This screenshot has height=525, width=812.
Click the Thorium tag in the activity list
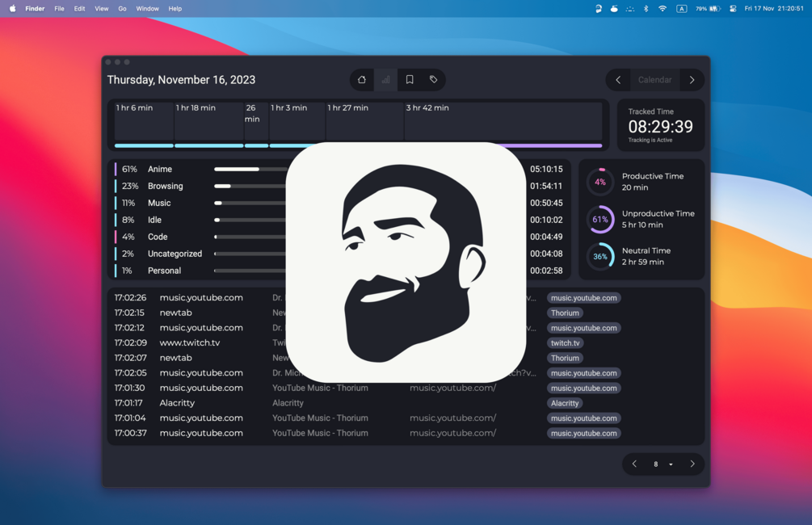pyautogui.click(x=565, y=313)
